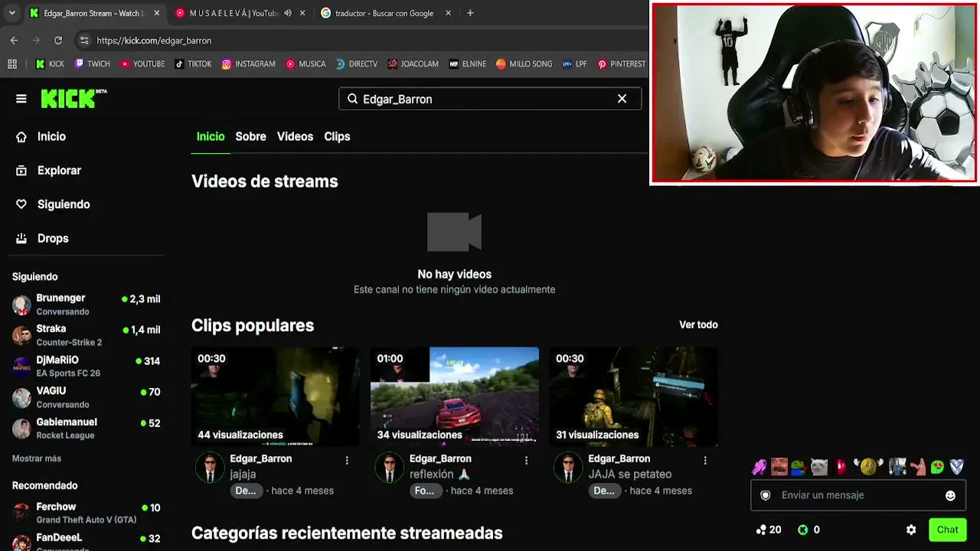Choose the yellow smiling ball emote
980x551 pixels.
coord(867,466)
